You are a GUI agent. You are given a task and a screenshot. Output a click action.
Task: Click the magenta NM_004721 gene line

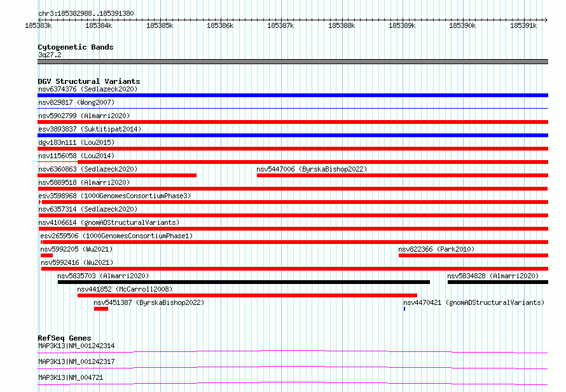pyautogui.click(x=293, y=383)
